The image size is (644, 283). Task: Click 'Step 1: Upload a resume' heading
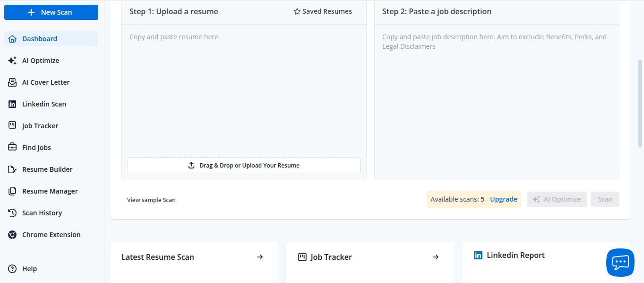click(x=174, y=11)
